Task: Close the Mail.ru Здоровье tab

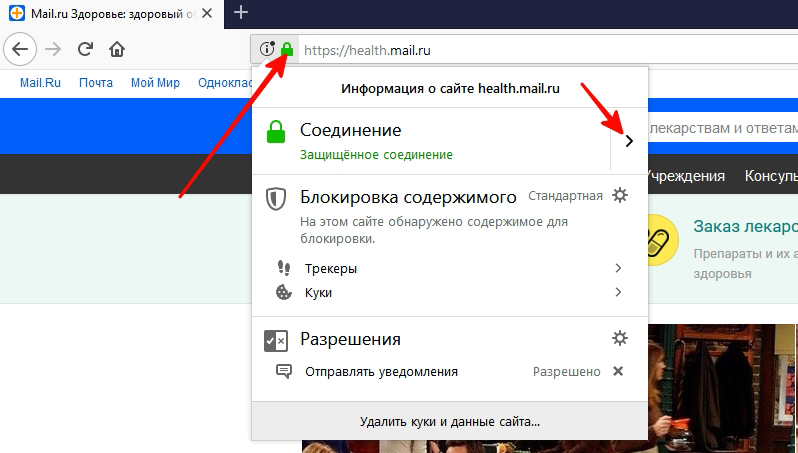Action: point(207,13)
